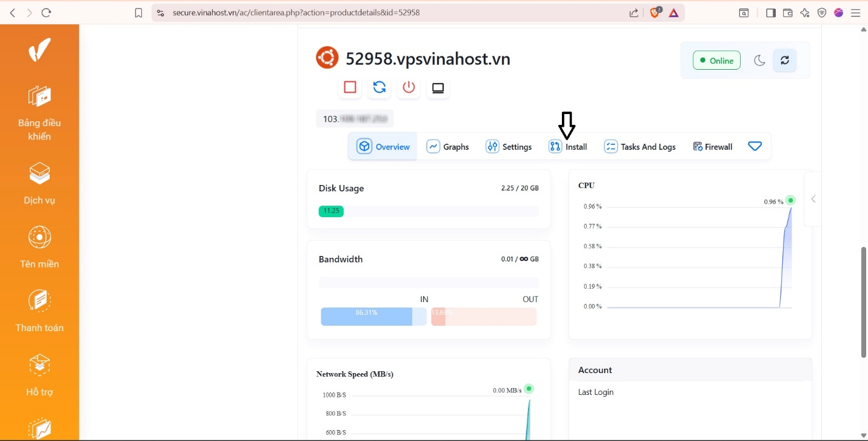Open Bảng điều khiển in the sidebar
Image resolution: width=868 pixels, height=441 pixels.
pyautogui.click(x=39, y=113)
